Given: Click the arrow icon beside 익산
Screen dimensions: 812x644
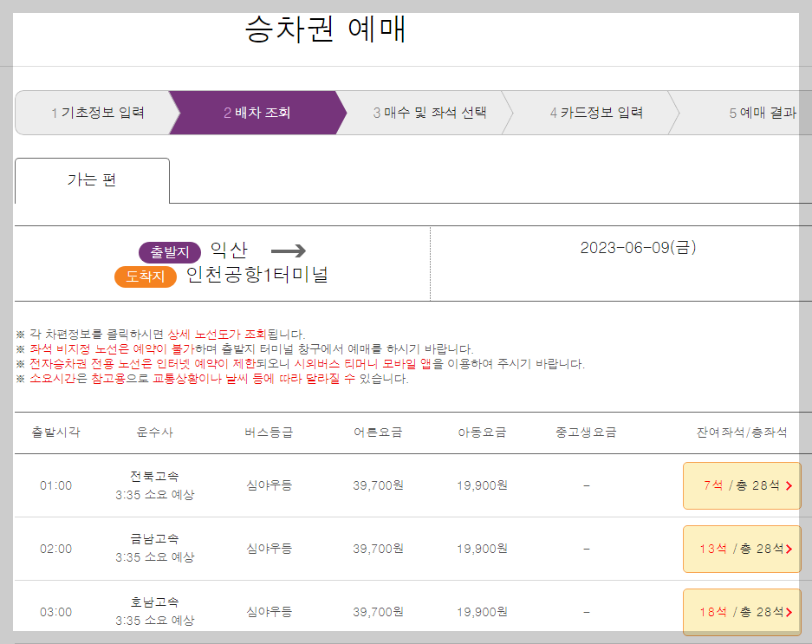Looking at the screenshot, I should [x=289, y=251].
